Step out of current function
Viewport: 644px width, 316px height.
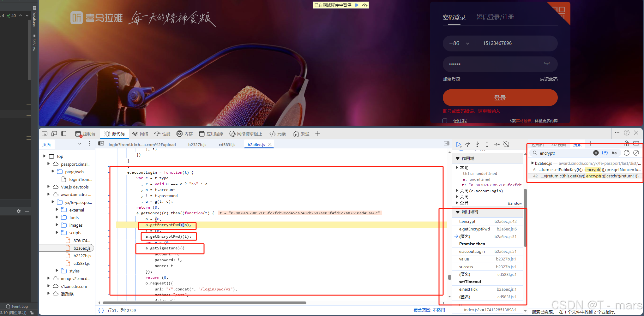click(487, 144)
